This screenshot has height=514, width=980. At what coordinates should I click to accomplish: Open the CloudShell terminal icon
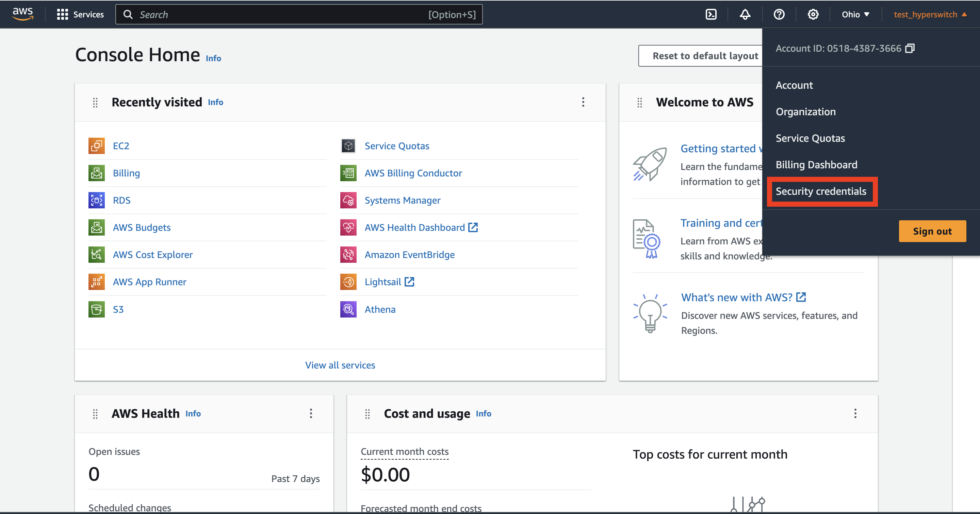710,14
